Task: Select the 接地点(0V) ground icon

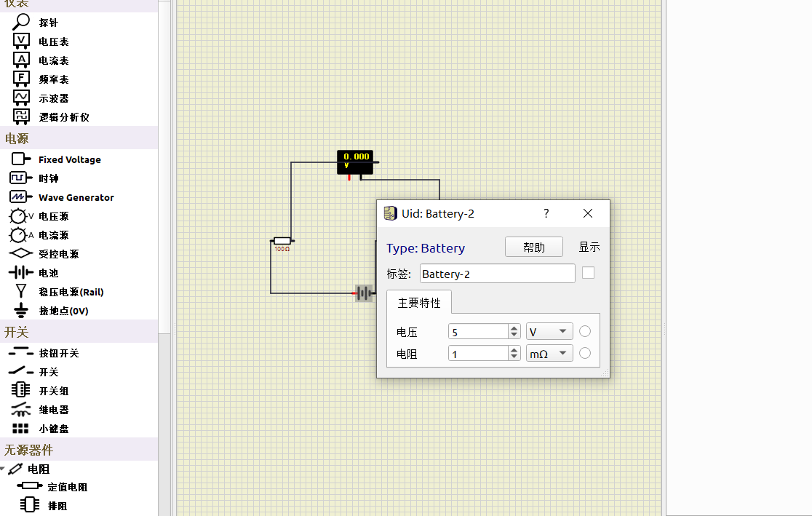Action: pos(21,311)
